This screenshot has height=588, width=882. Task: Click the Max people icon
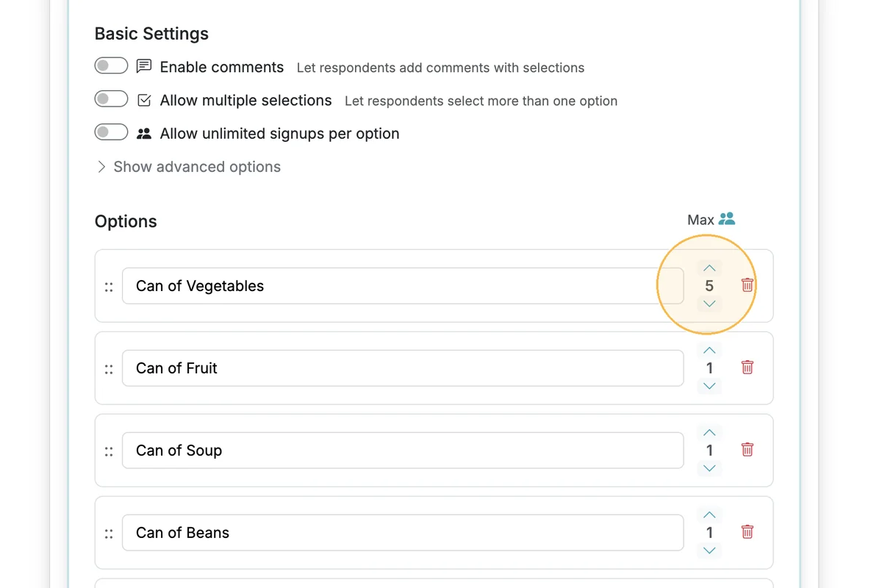(727, 219)
